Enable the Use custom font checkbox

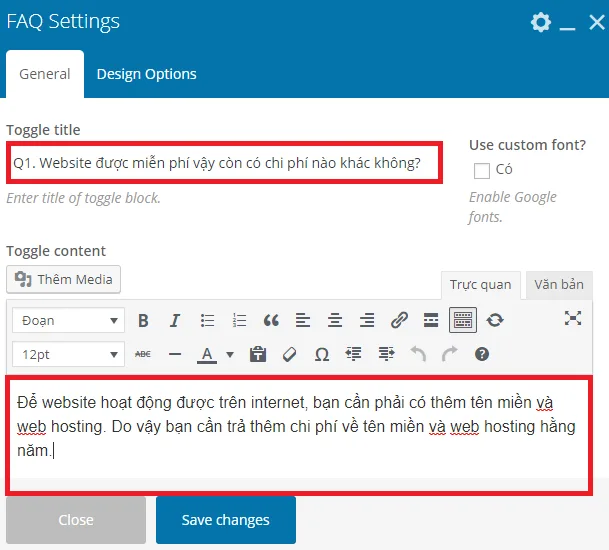(x=482, y=171)
